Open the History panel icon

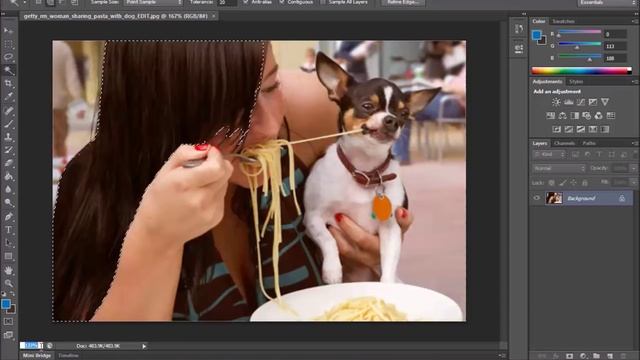click(x=519, y=29)
